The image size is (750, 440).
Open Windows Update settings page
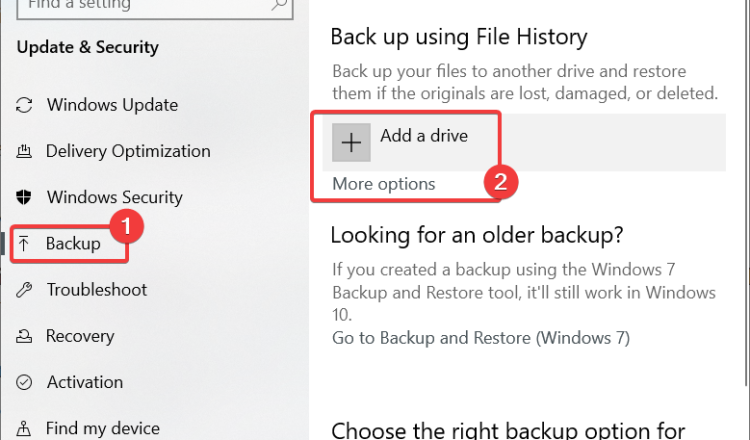tap(112, 105)
